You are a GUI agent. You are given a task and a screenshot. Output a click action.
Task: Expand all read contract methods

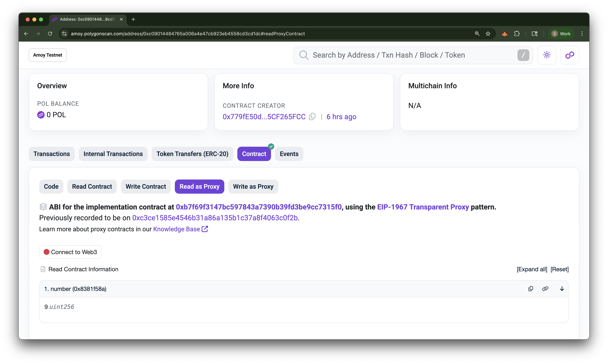(532, 269)
